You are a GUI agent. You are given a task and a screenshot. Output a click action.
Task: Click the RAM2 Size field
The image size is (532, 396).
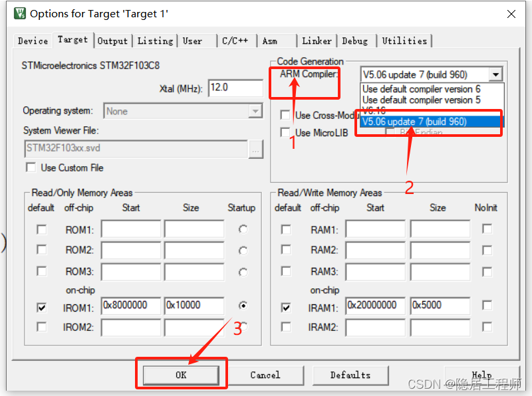[440, 250]
